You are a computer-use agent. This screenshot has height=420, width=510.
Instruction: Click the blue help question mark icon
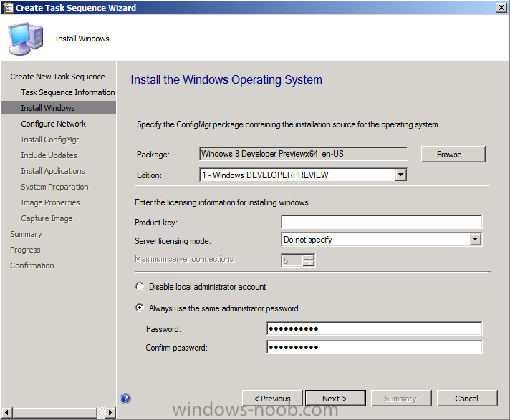coord(125,399)
